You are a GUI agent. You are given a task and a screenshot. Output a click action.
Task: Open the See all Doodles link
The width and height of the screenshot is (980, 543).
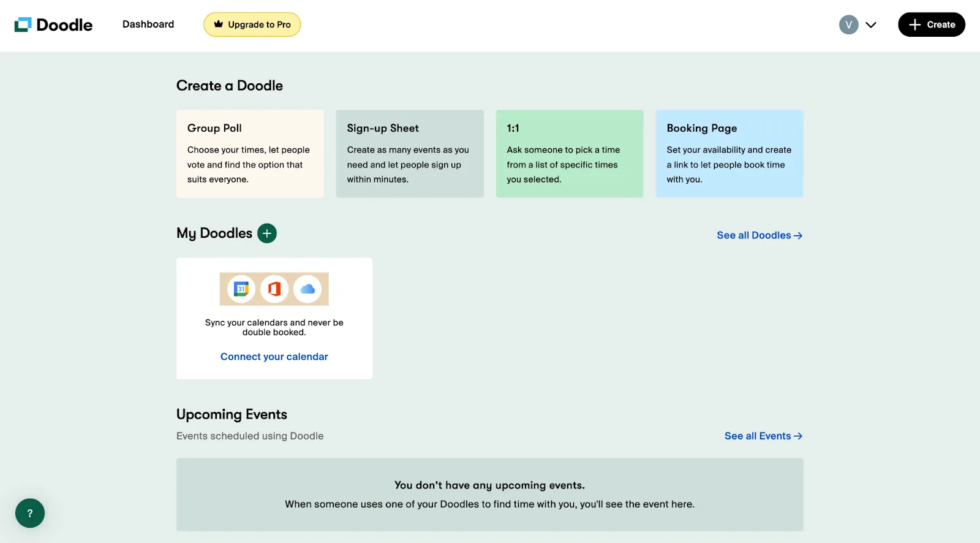click(759, 235)
